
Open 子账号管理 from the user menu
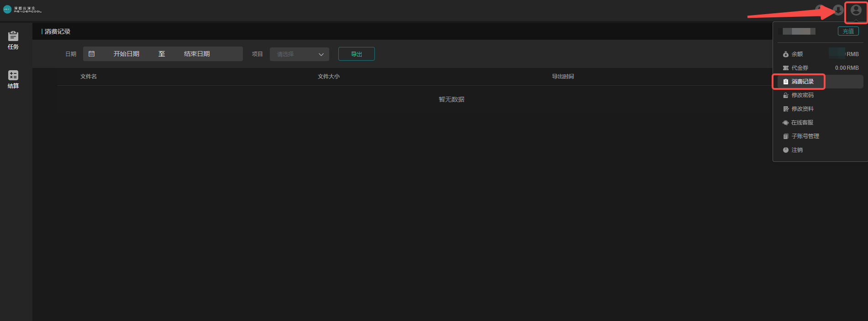tap(805, 136)
